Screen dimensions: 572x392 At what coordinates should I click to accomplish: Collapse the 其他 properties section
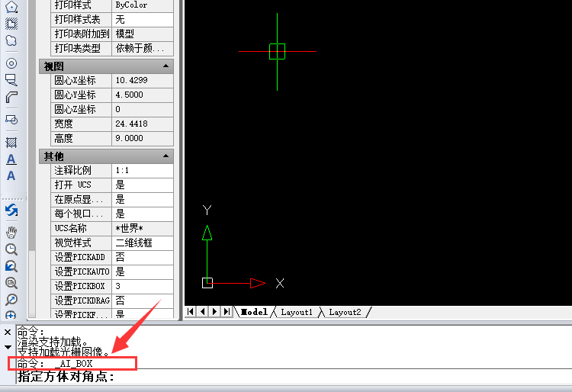tap(165, 156)
